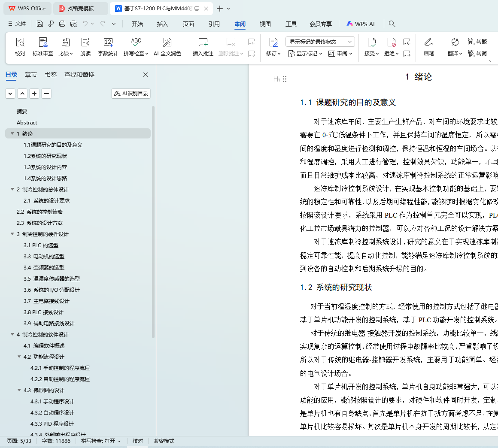Open 标准审查 standards review
This screenshot has width=498, height=448.
click(x=43, y=47)
